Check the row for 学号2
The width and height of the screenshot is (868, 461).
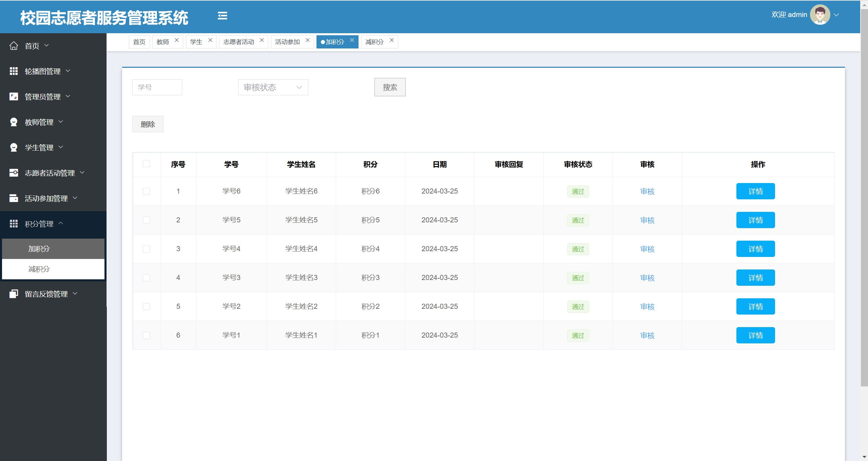tap(147, 306)
